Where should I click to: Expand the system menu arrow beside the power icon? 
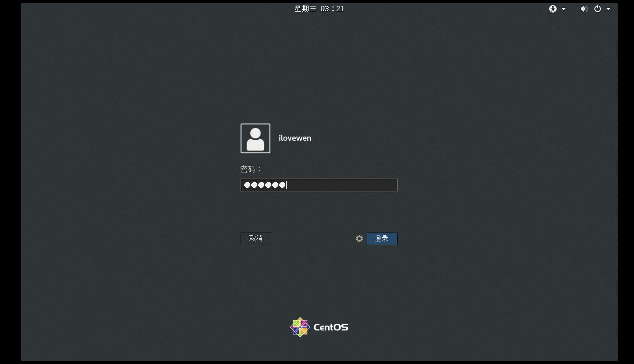608,9
